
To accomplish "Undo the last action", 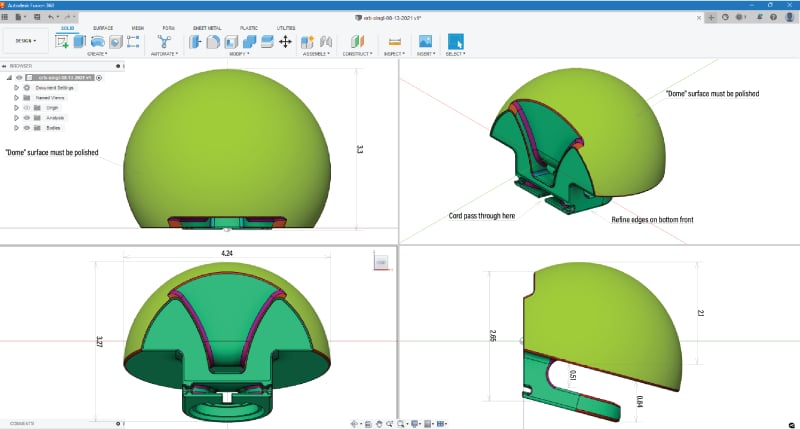I will 52,17.
